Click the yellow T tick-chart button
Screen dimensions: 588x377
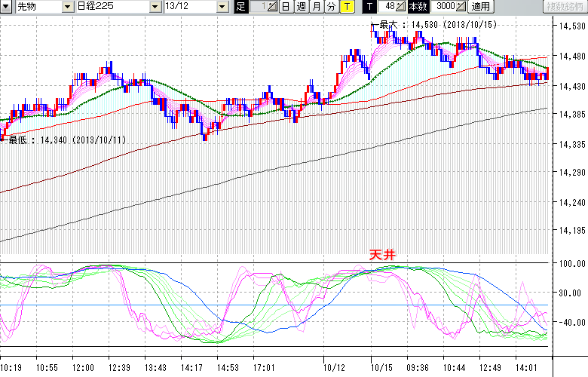346,7
